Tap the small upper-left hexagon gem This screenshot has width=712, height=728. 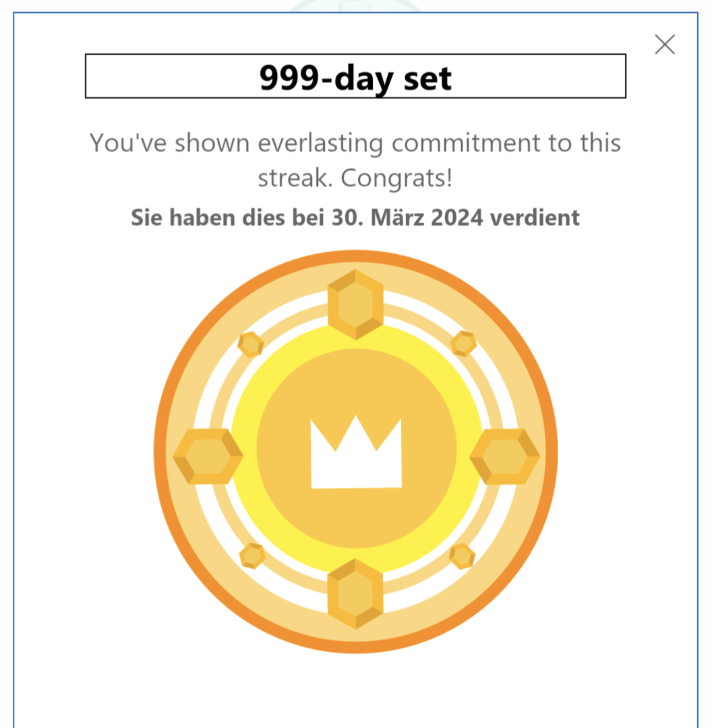point(250,344)
